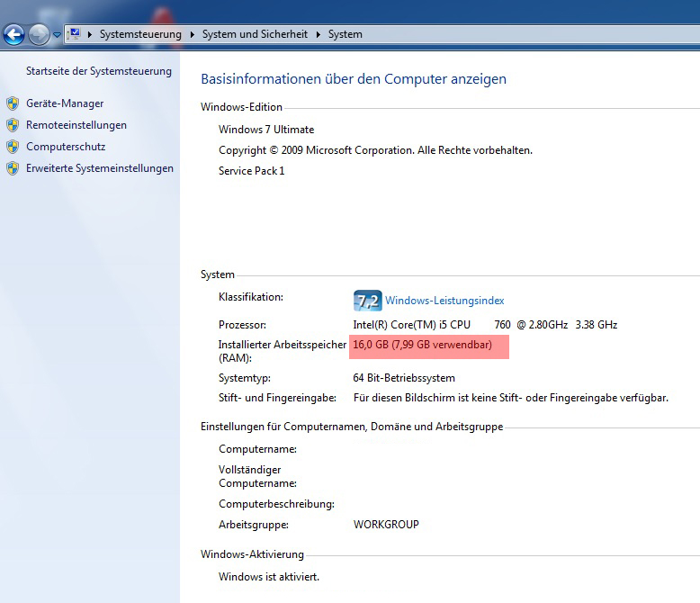Open Geräte-Manager link
Screen dimensions: 700x603
[65, 103]
